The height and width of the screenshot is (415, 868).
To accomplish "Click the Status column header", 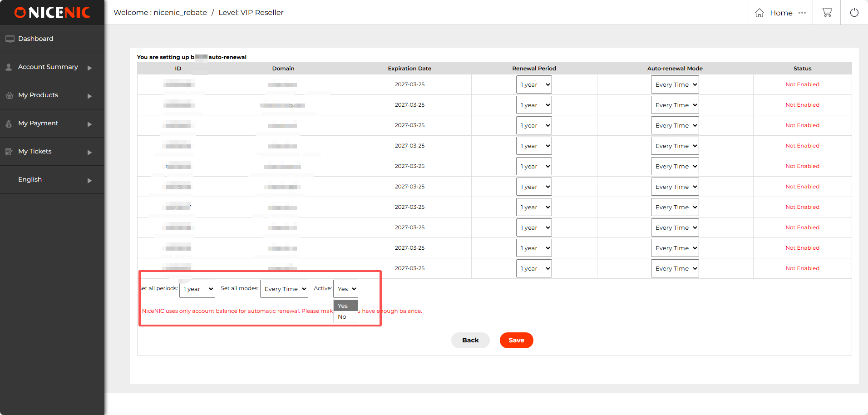I will pos(802,69).
